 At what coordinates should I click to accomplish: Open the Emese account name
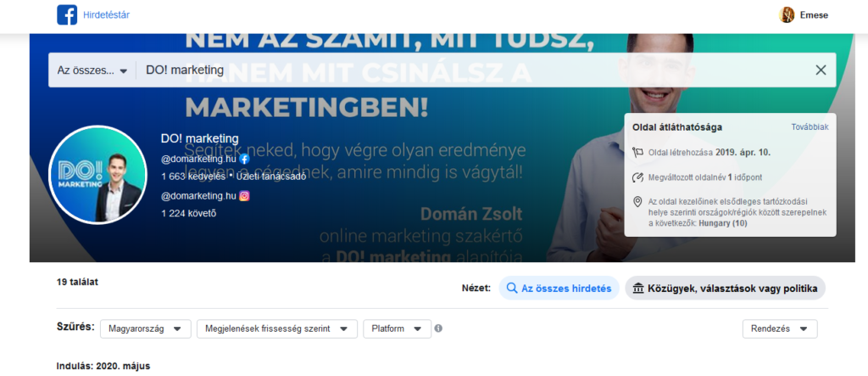click(x=814, y=15)
